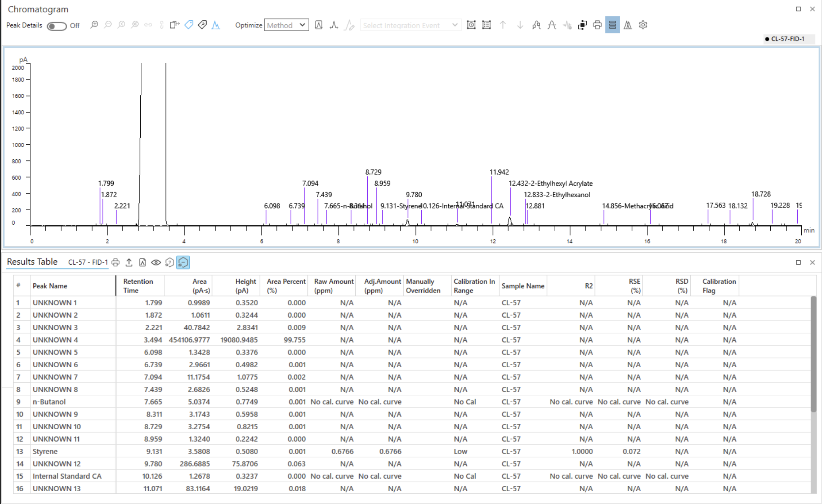The height and width of the screenshot is (504, 822).
Task: Click the CL-57-FID-1 legend entry
Action: click(787, 39)
